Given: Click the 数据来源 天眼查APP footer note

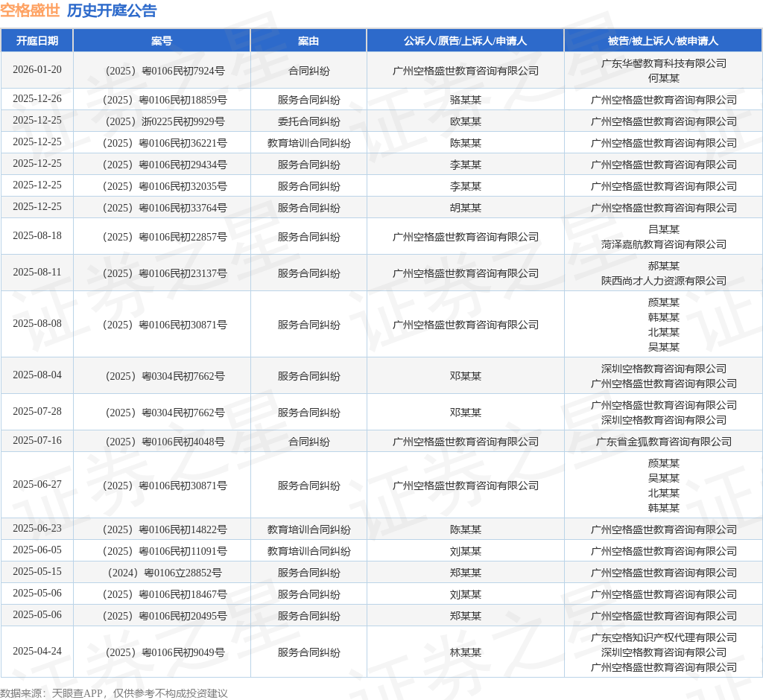Looking at the screenshot, I should click(114, 693).
